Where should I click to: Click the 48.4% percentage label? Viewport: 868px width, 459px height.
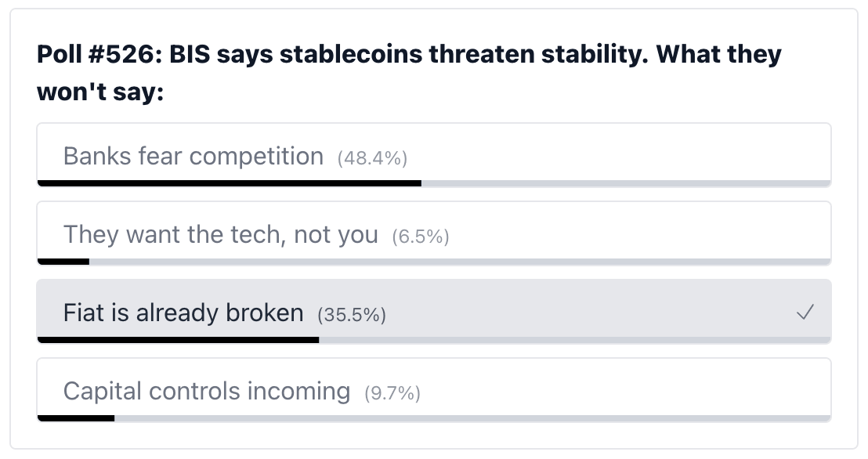(372, 158)
